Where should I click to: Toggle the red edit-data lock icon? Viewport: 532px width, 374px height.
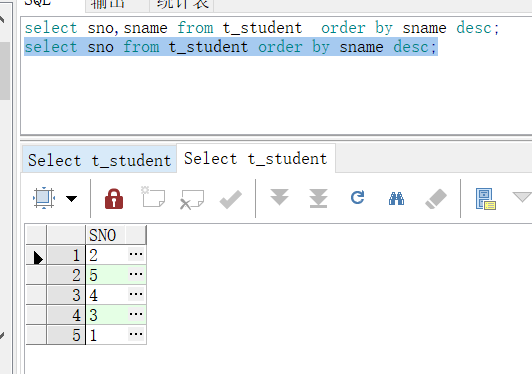pyautogui.click(x=114, y=199)
